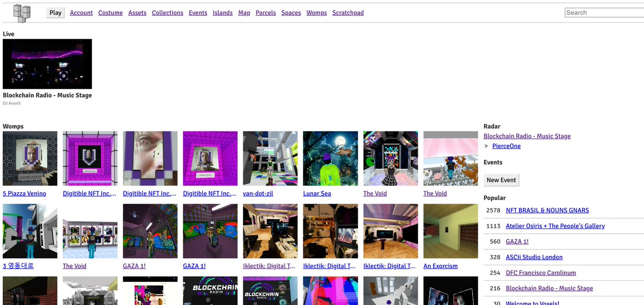Open DFC Francisco Carolinum link
This screenshot has height=305, width=644.
[541, 272]
